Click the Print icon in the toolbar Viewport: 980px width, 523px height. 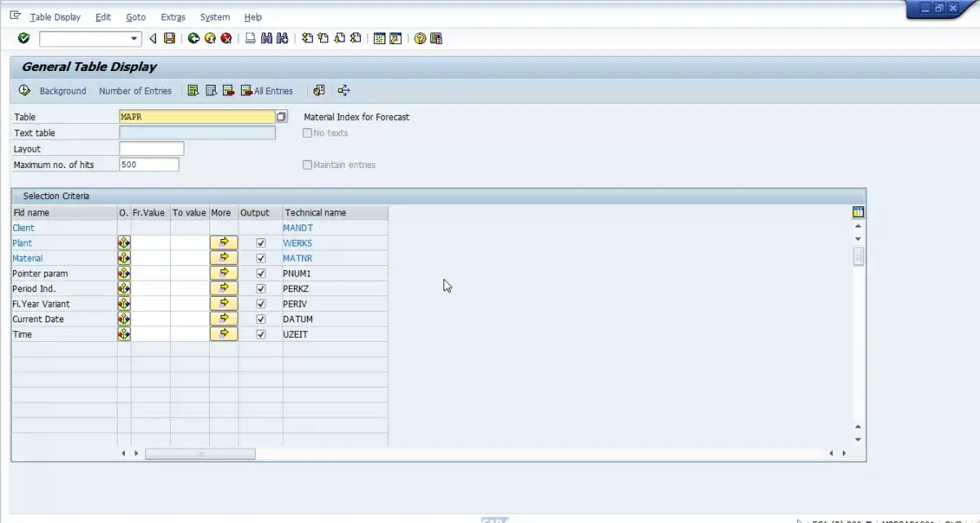251,38
